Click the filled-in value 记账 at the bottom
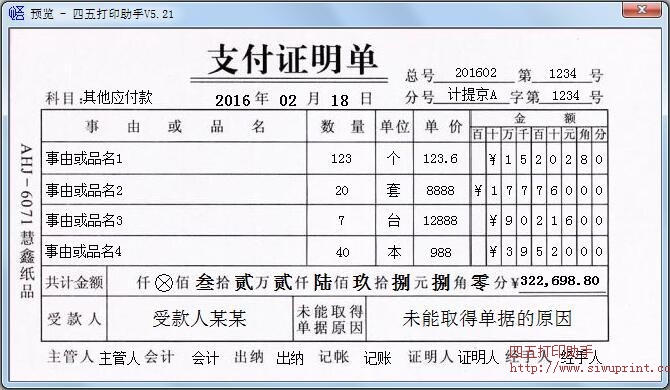 pyautogui.click(x=378, y=358)
